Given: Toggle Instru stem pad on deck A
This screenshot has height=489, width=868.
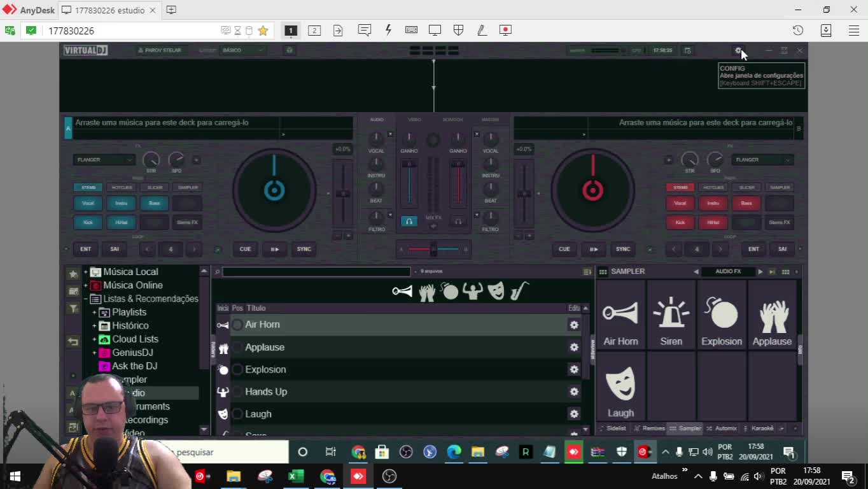Looking at the screenshot, I should [x=121, y=203].
